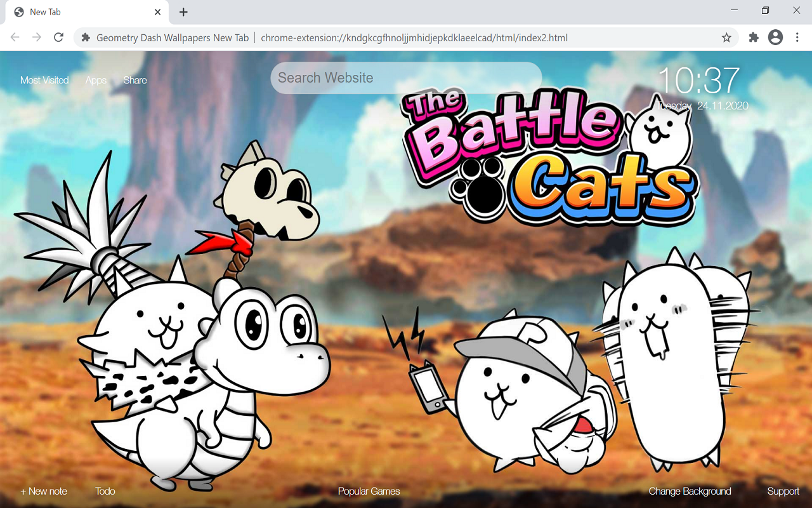Click the 10:37 clock display
Image resolution: width=812 pixels, height=508 pixels.
coord(698,81)
